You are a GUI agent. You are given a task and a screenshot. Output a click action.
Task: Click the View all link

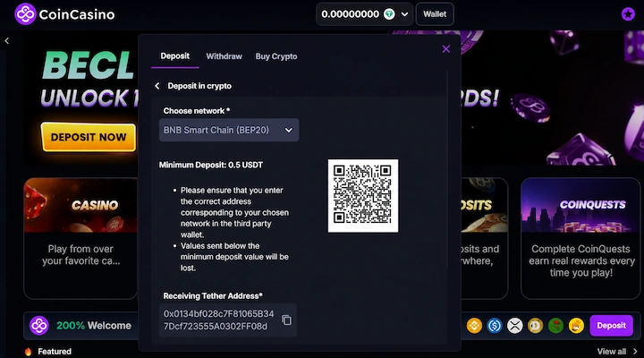(x=612, y=352)
